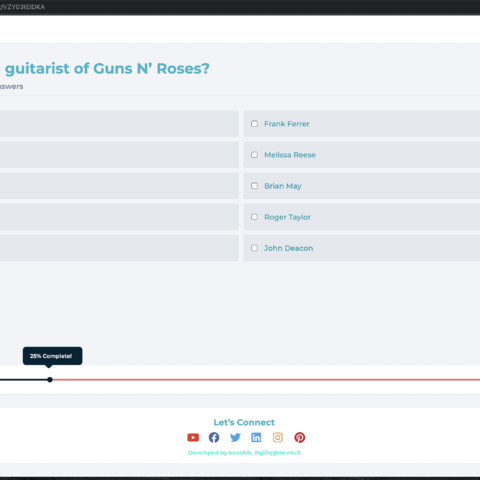Select the Roger Taylor checkbox
This screenshot has height=480, width=480.
pyautogui.click(x=254, y=217)
